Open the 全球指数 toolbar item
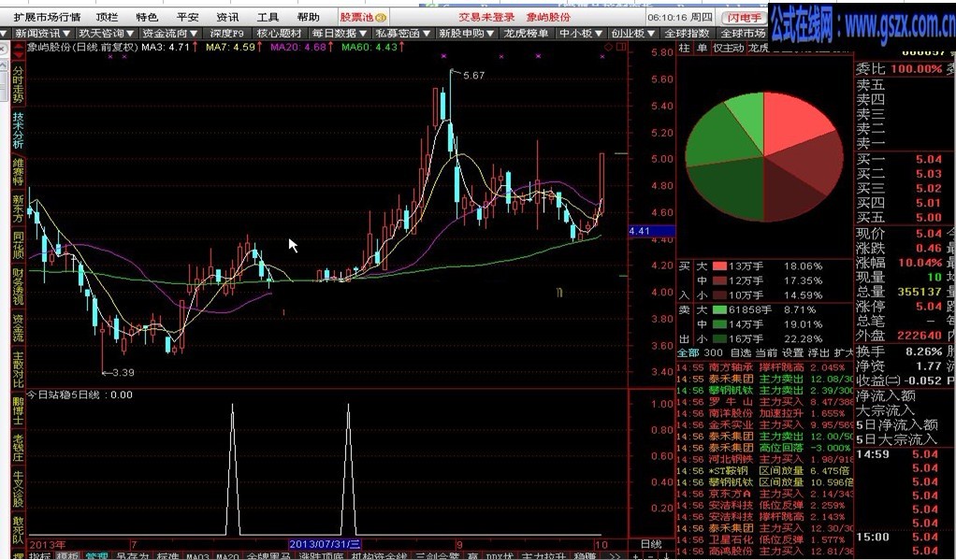Screen dimensions: 956x560 point(688,33)
